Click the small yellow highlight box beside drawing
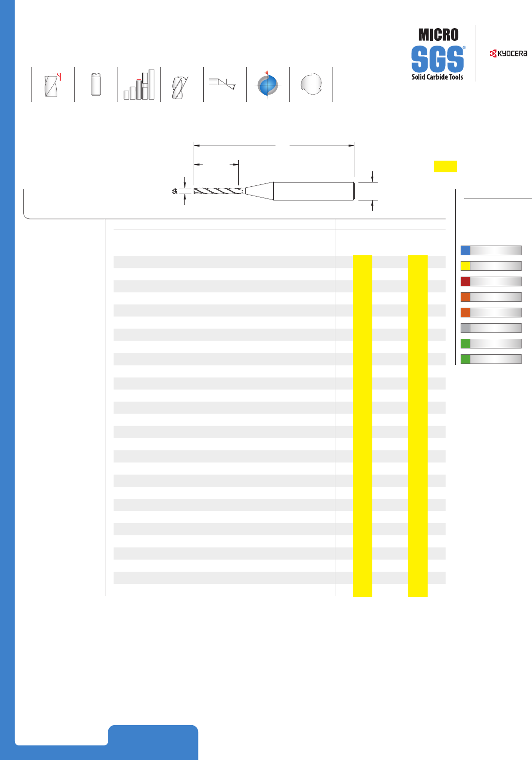Image resolution: width=532 pixels, height=760 pixels. click(x=445, y=166)
